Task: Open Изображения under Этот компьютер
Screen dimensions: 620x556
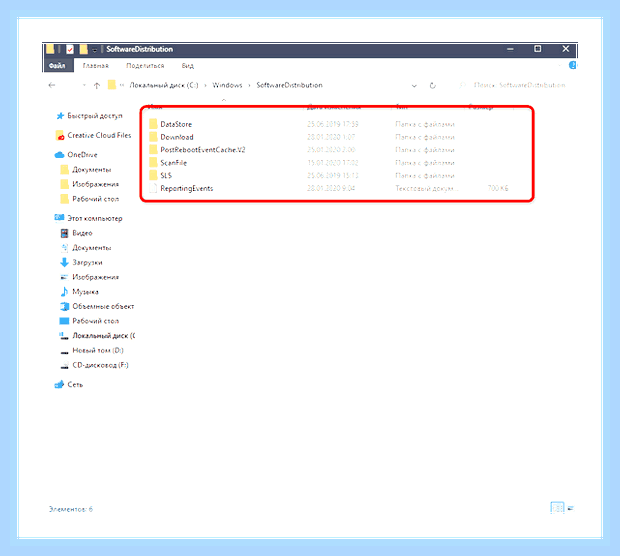Action: click(x=95, y=277)
